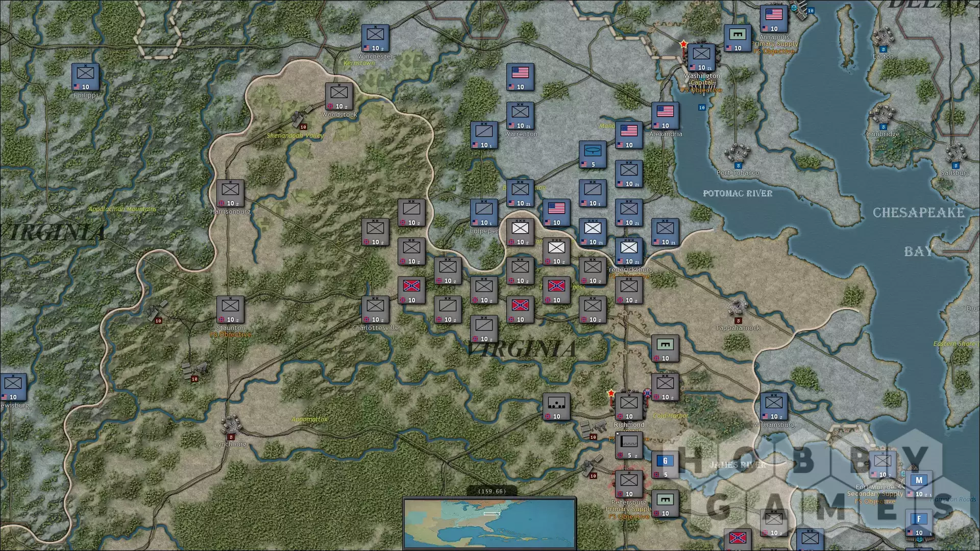Select the Union unit at Warrenton

pyautogui.click(x=520, y=116)
